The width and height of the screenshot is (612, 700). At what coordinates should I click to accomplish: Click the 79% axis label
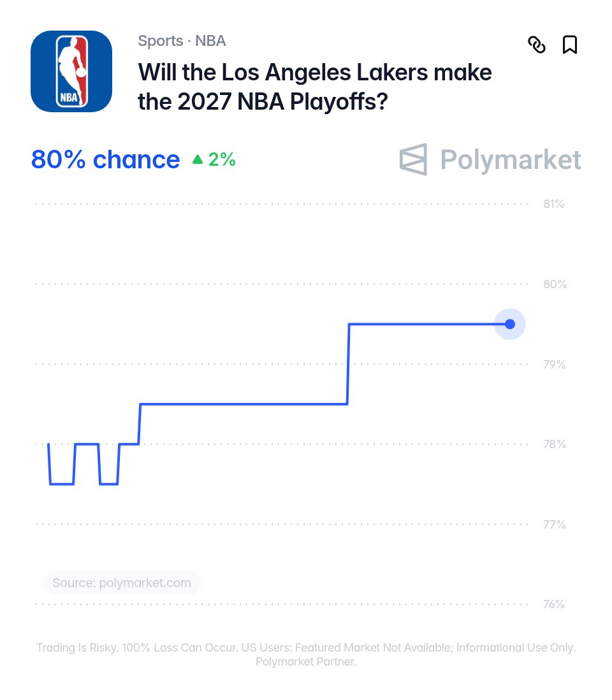[554, 365]
